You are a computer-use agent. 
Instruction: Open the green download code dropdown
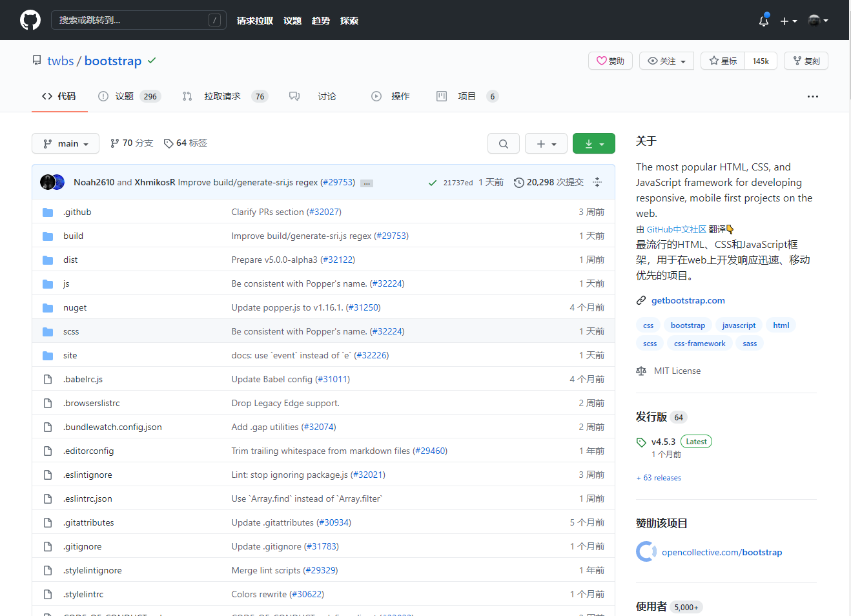coord(594,143)
